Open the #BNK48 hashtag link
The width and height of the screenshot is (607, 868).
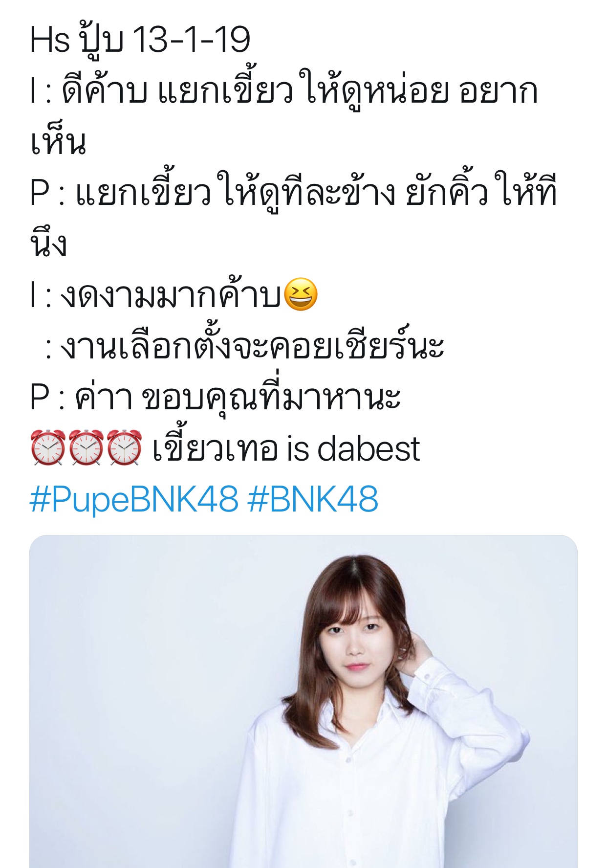pos(313,499)
